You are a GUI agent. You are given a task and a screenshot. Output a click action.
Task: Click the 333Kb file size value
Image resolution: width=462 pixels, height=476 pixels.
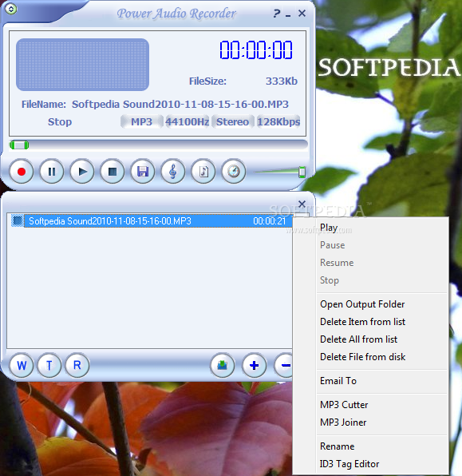tap(282, 81)
